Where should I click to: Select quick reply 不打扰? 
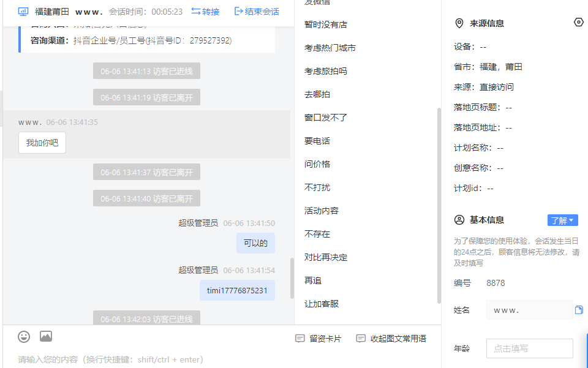[317, 187]
